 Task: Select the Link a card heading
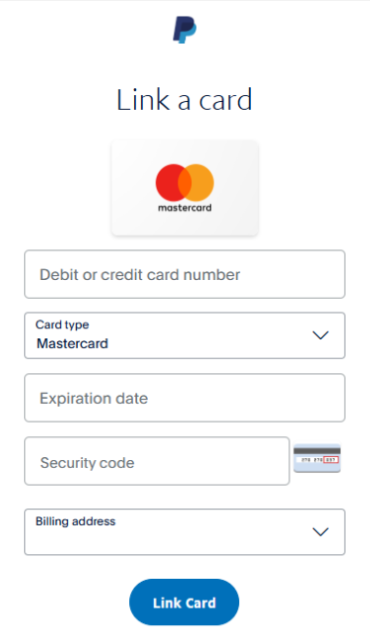185,99
